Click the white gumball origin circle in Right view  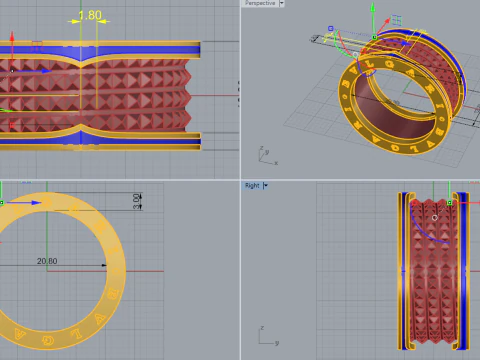click(x=434, y=218)
